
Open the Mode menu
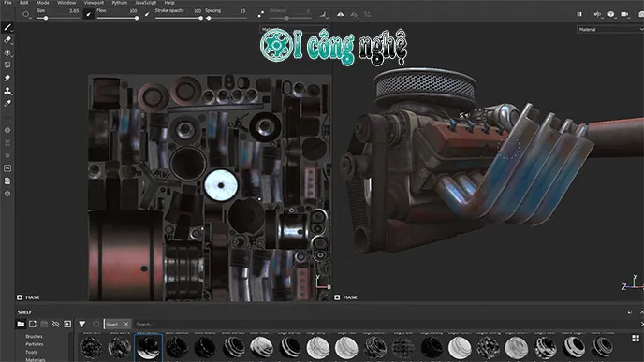tap(43, 3)
